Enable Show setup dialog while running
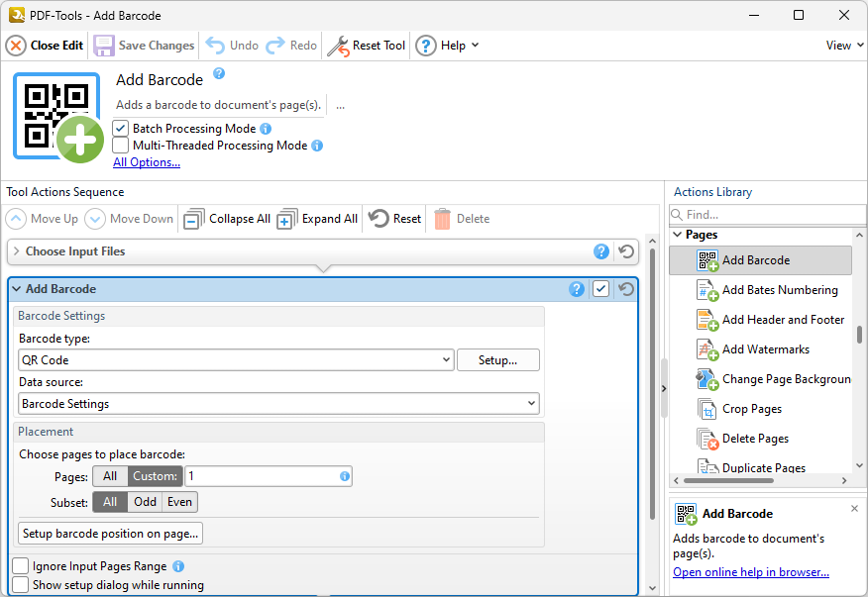This screenshot has width=868, height=597. click(x=21, y=585)
